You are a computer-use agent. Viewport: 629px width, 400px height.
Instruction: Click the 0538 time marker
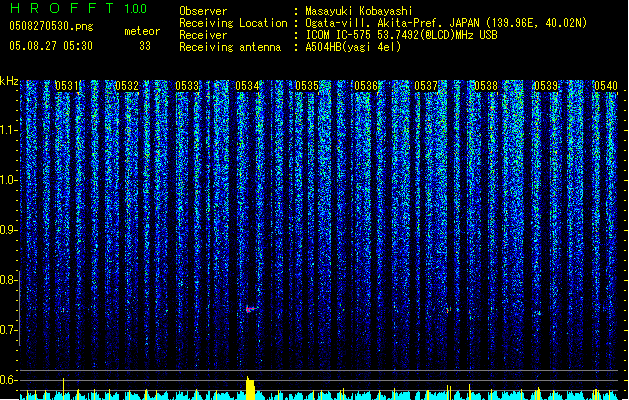tap(486, 86)
